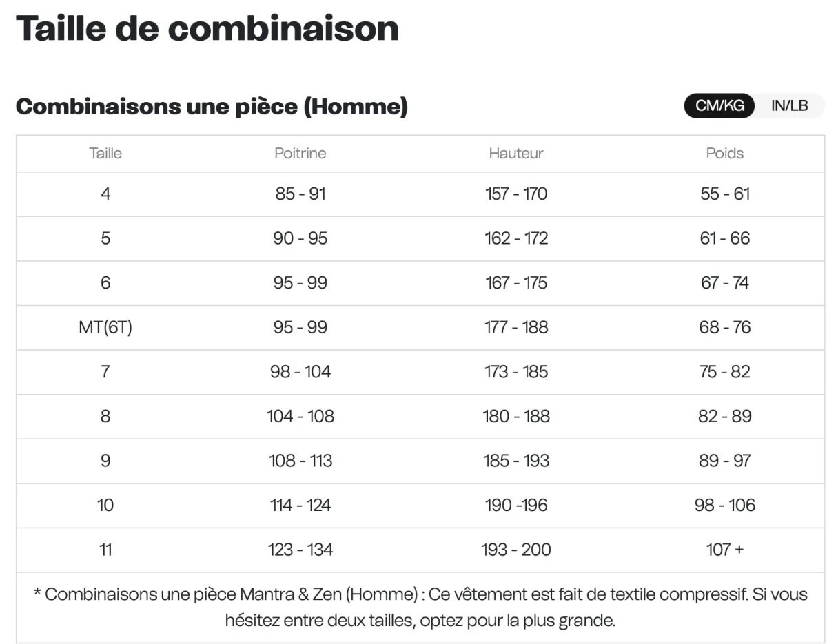Click the Combinaisons une pièce (Homme) heading

coord(212,107)
